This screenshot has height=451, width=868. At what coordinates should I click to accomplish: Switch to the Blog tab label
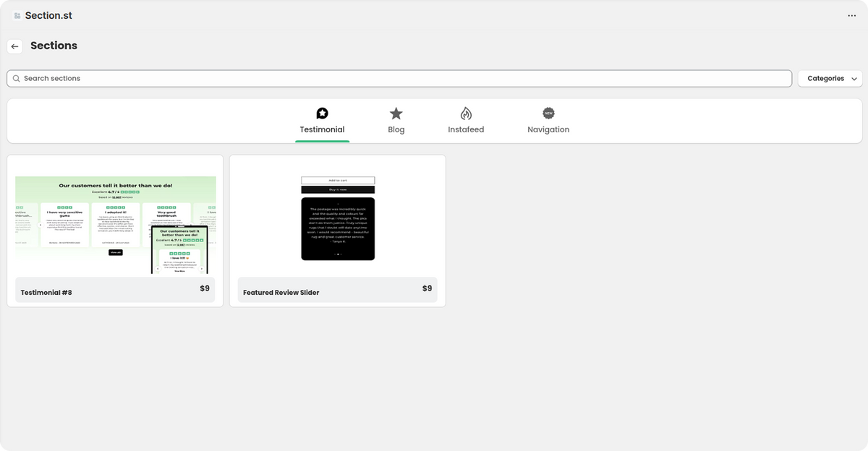coord(396,130)
